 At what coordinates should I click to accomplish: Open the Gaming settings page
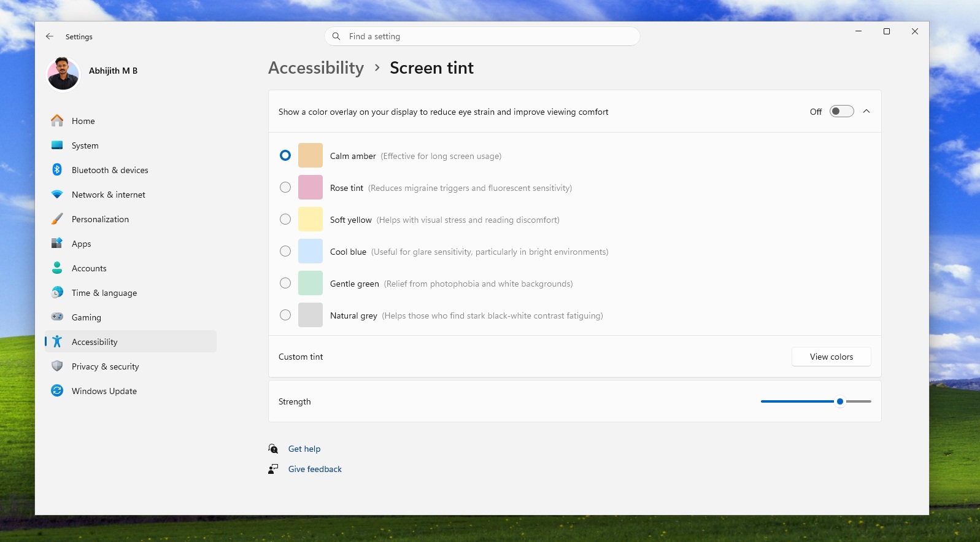click(131, 317)
